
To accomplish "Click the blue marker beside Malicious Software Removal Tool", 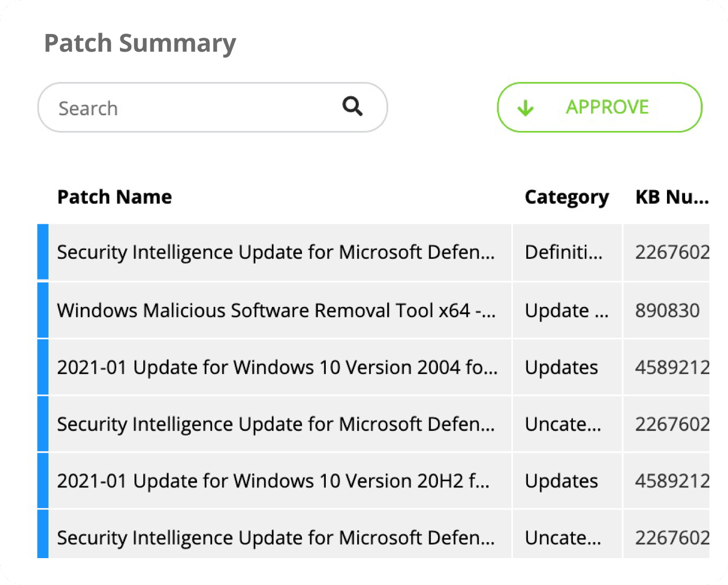I will click(x=43, y=310).
